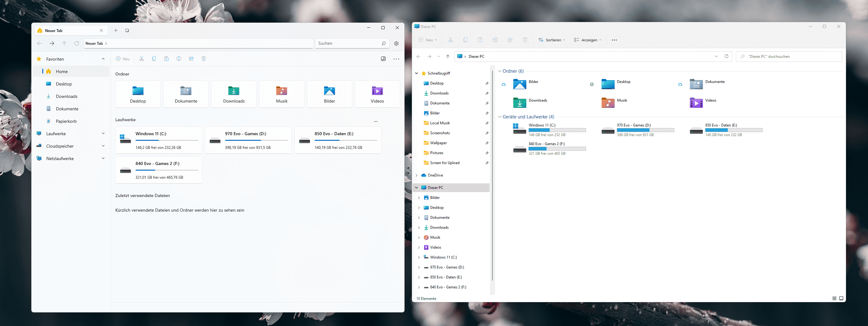Click refresh icon in Files app navigation
Screen dimensions: 868x326
pyautogui.click(x=77, y=44)
